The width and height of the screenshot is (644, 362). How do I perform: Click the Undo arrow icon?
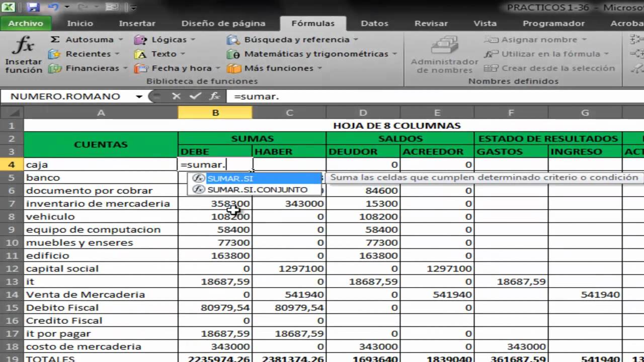point(52,8)
